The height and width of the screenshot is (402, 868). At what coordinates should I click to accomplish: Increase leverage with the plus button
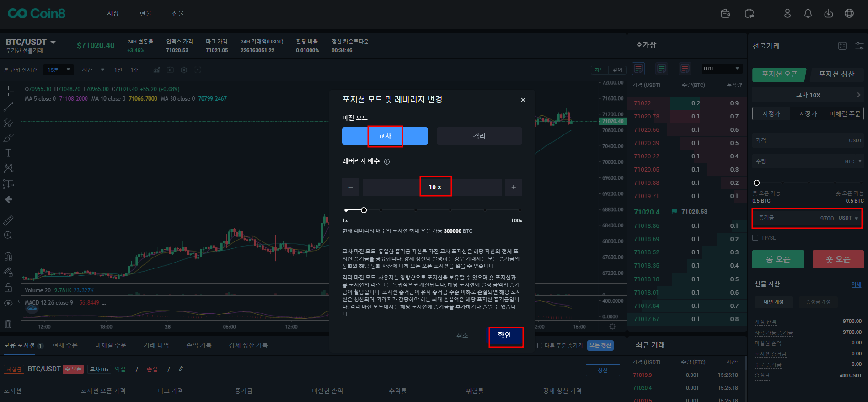(514, 187)
